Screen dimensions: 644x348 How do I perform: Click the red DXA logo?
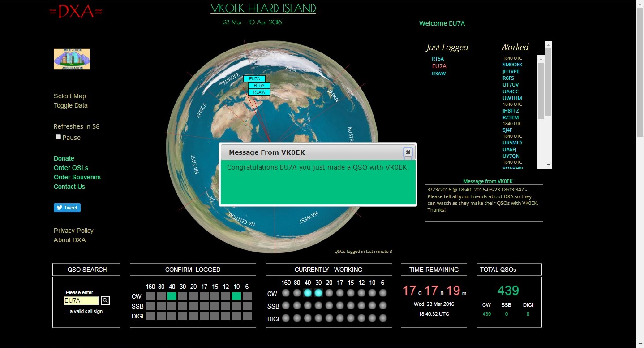pos(76,12)
